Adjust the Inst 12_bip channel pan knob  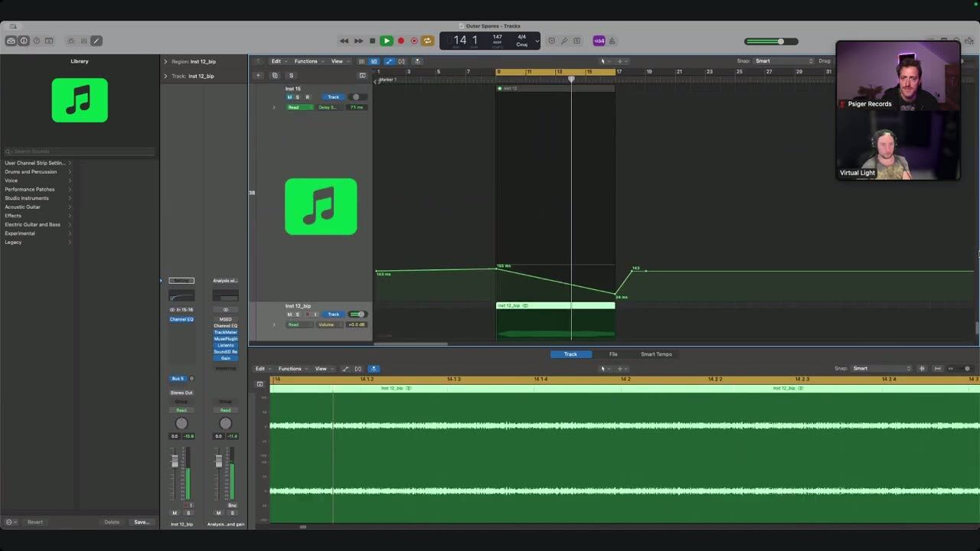click(x=181, y=423)
